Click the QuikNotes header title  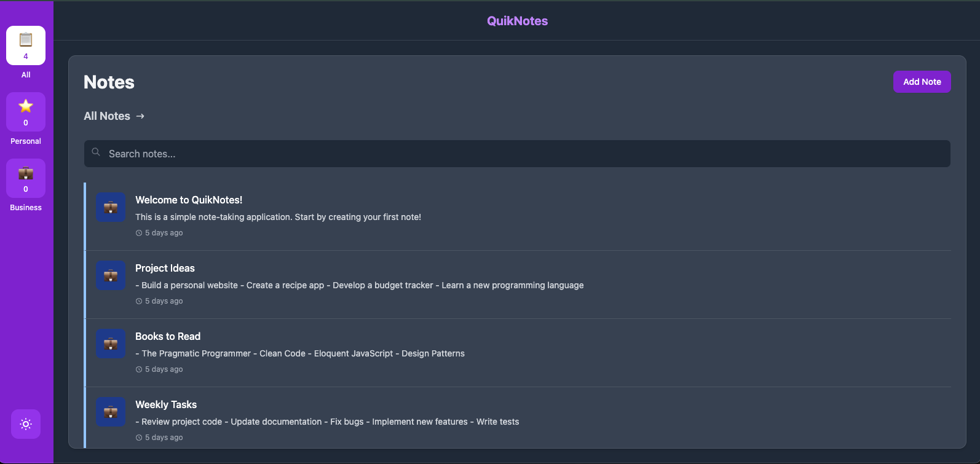517,21
